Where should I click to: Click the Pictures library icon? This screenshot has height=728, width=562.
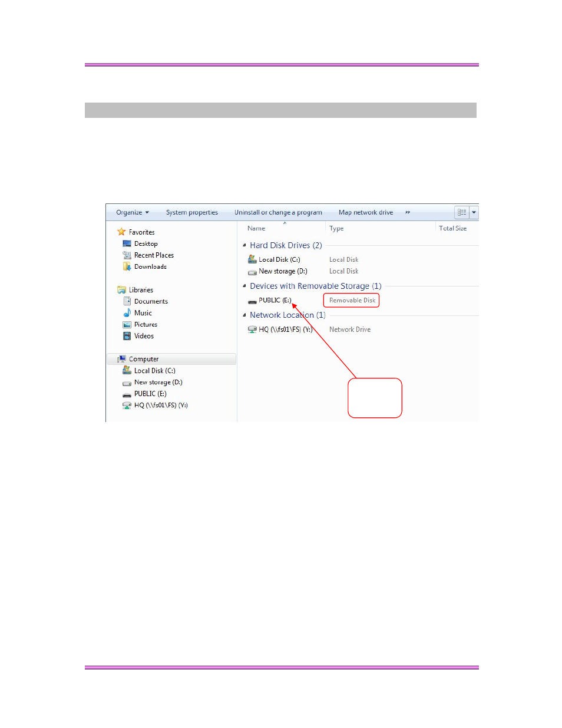click(127, 325)
